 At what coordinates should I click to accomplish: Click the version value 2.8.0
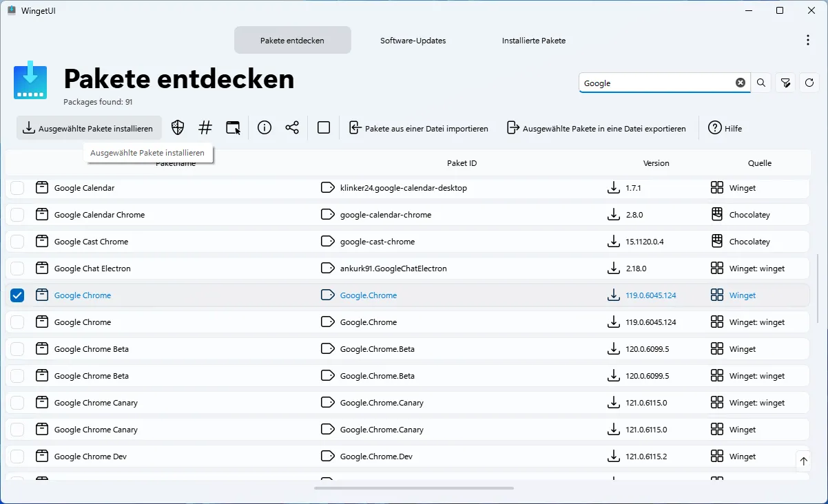[634, 214]
